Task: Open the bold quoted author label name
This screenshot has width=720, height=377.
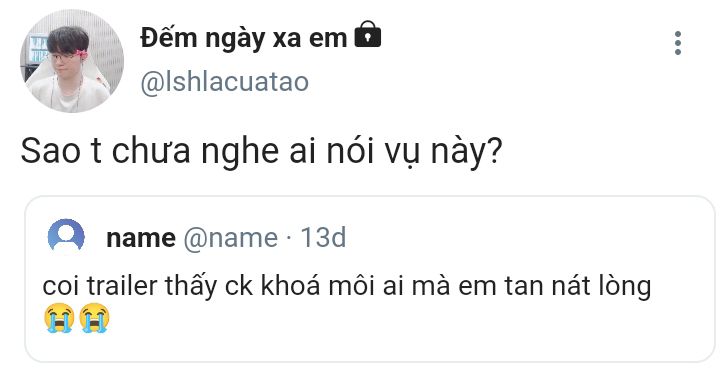Action: [x=141, y=238]
